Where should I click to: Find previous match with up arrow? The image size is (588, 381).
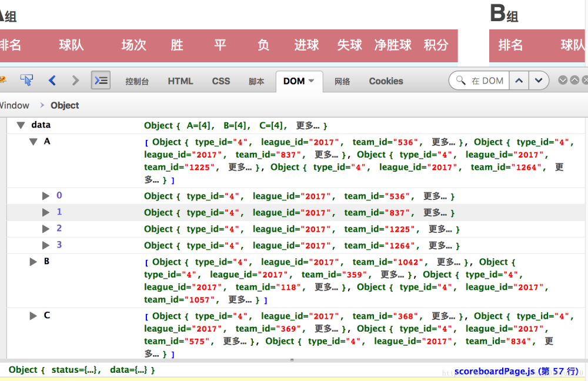(519, 81)
